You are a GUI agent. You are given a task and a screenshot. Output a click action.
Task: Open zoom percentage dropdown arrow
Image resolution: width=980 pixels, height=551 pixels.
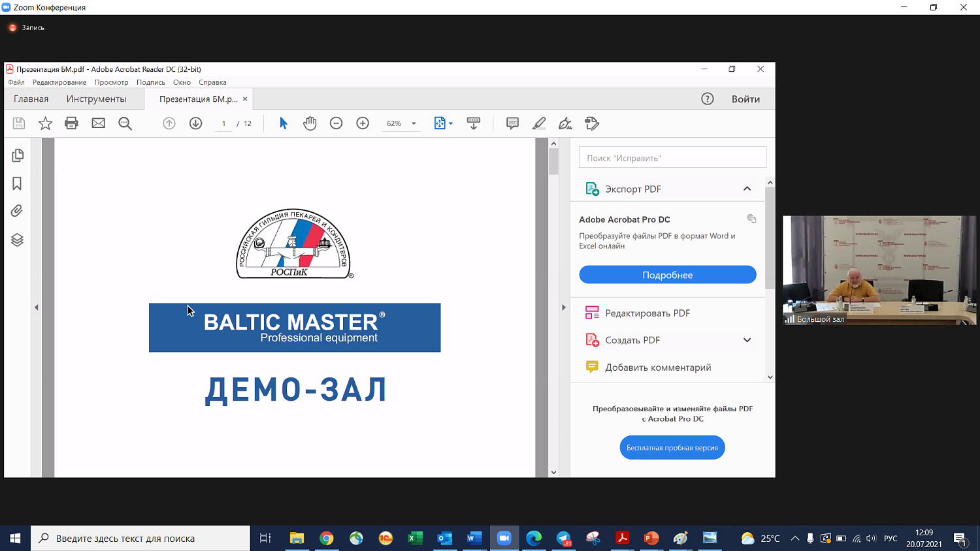click(414, 123)
